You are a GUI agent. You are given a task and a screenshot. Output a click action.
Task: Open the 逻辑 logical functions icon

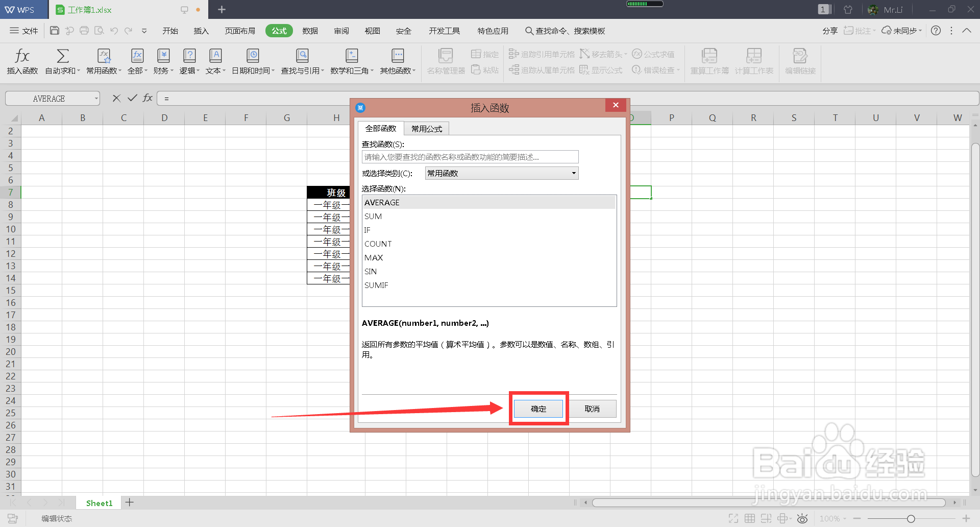[x=189, y=55]
